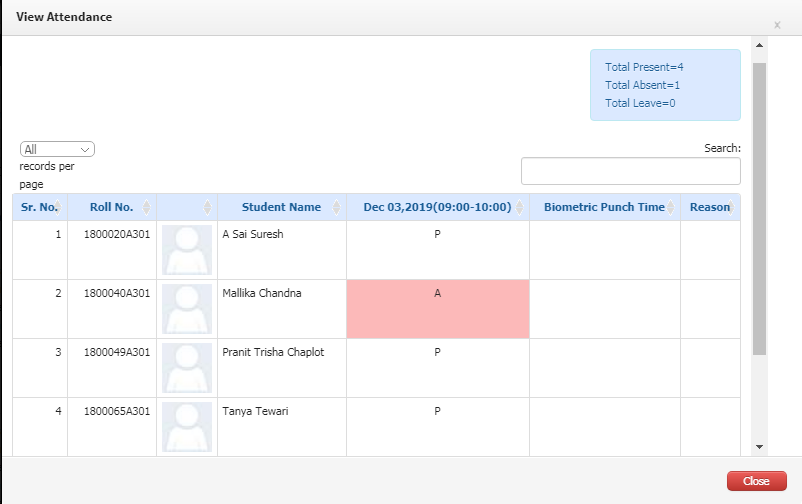The image size is (802, 504).
Task: Click the vertical scrollbar thumb
Action: [760, 209]
